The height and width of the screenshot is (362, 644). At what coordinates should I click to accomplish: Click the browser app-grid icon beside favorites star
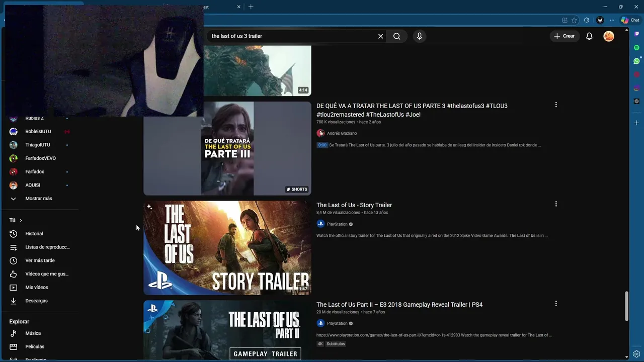[x=565, y=20]
